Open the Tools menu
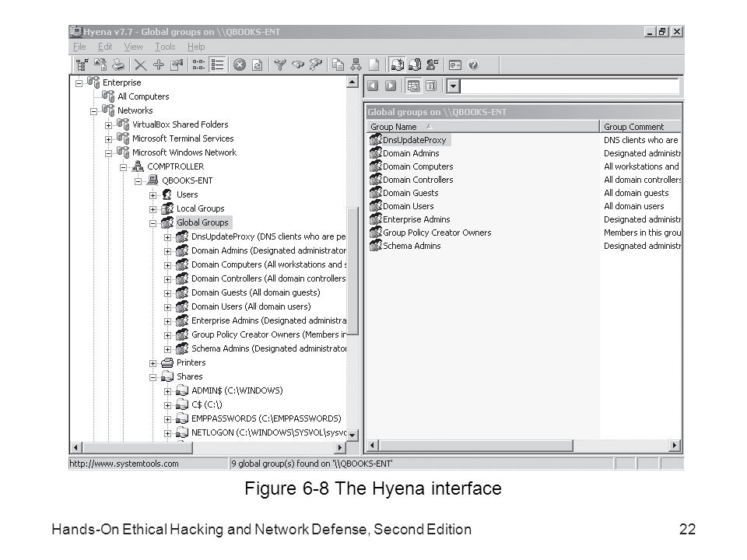Screen dimensions: 747x560 165,47
